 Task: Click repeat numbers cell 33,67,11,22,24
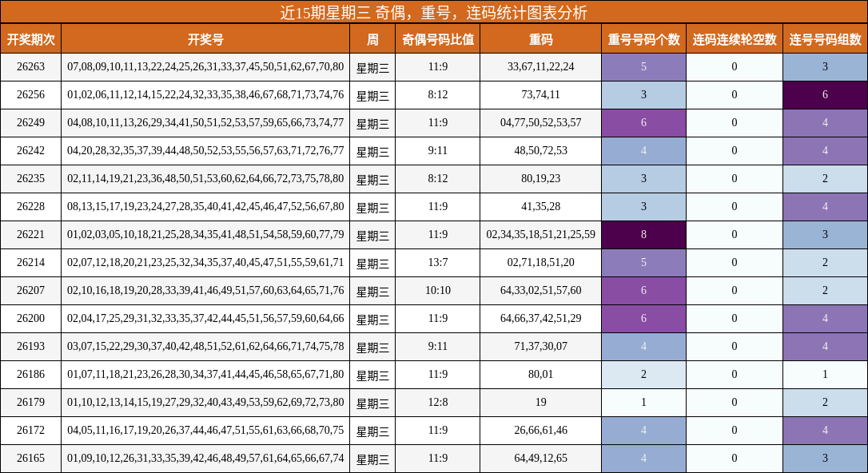(541, 67)
